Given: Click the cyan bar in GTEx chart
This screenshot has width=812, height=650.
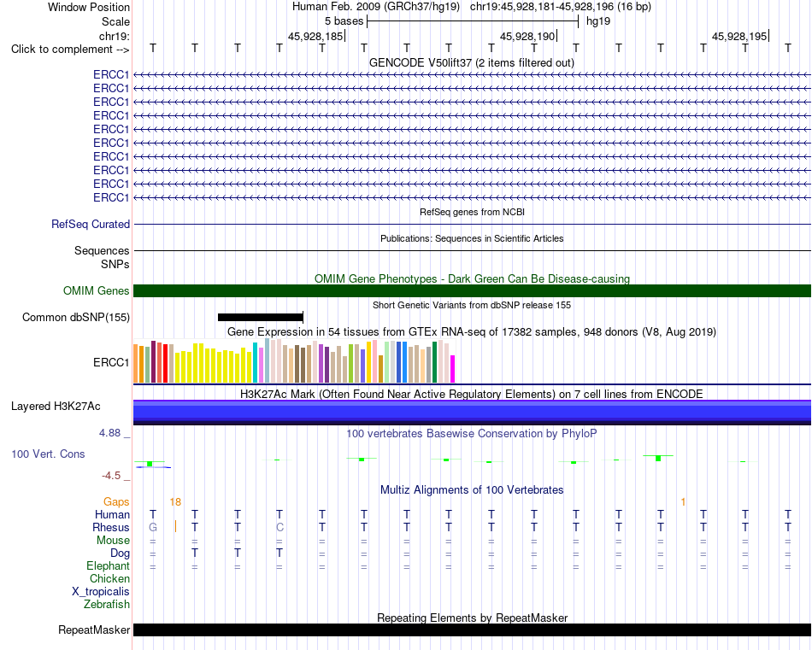Looking at the screenshot, I should (256, 362).
